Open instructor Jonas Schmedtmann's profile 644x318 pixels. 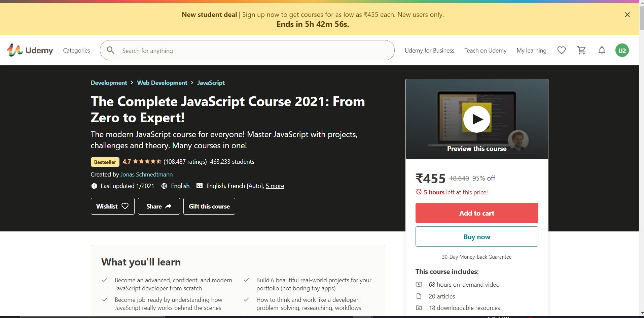point(146,174)
